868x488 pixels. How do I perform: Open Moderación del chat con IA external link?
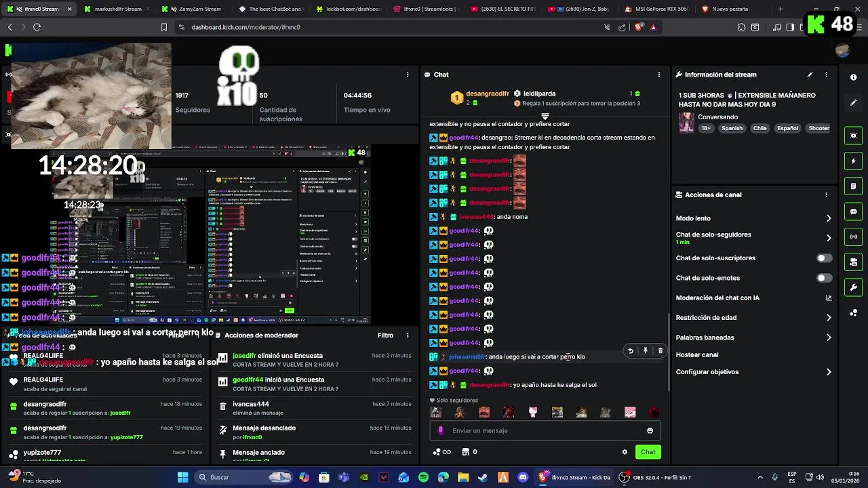coord(828,298)
